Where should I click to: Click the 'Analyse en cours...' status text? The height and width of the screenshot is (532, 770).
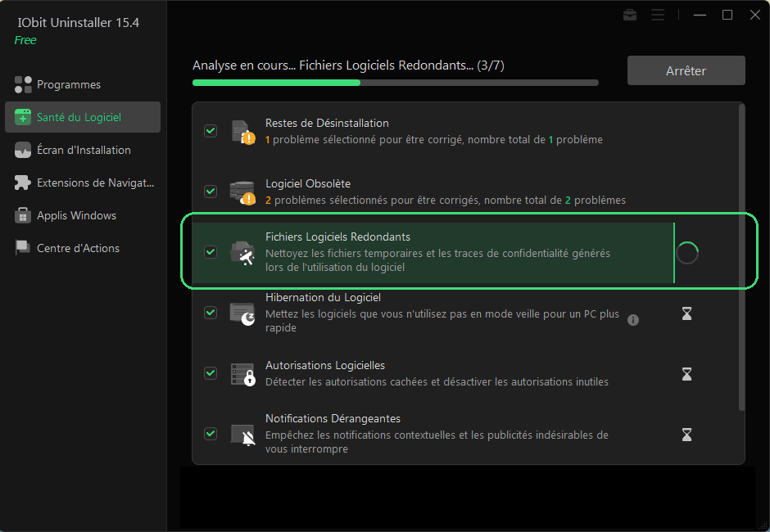point(348,65)
